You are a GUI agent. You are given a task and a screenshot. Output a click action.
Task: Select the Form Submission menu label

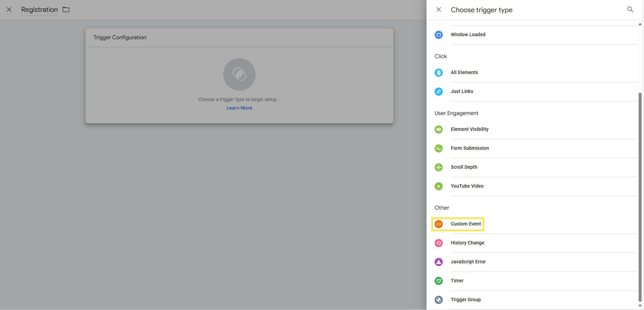coord(469,148)
